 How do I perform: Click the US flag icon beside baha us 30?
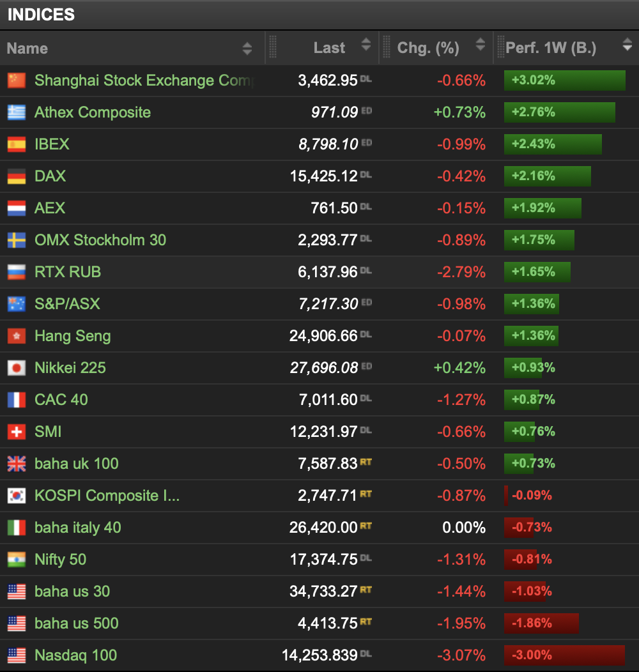[x=17, y=592]
